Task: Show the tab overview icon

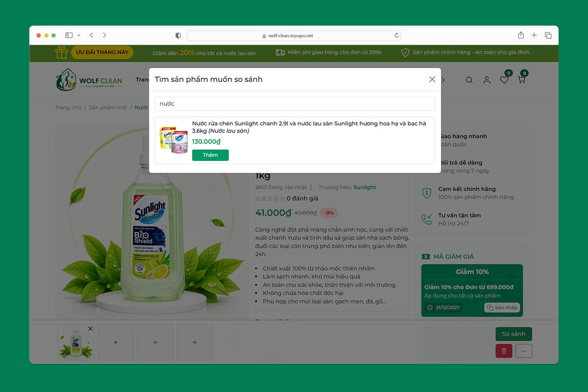Action: (x=548, y=35)
